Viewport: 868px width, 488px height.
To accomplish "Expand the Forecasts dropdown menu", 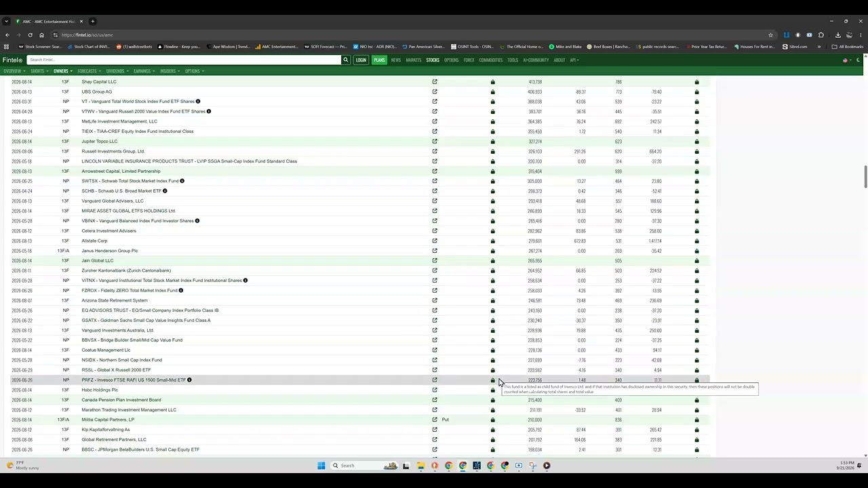I will (89, 71).
